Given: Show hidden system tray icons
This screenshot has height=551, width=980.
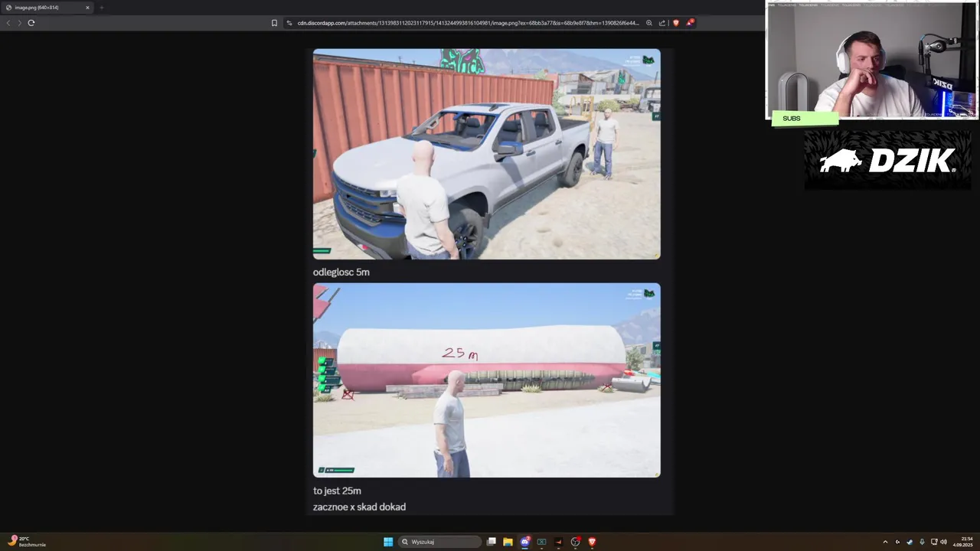Looking at the screenshot, I should tap(885, 542).
